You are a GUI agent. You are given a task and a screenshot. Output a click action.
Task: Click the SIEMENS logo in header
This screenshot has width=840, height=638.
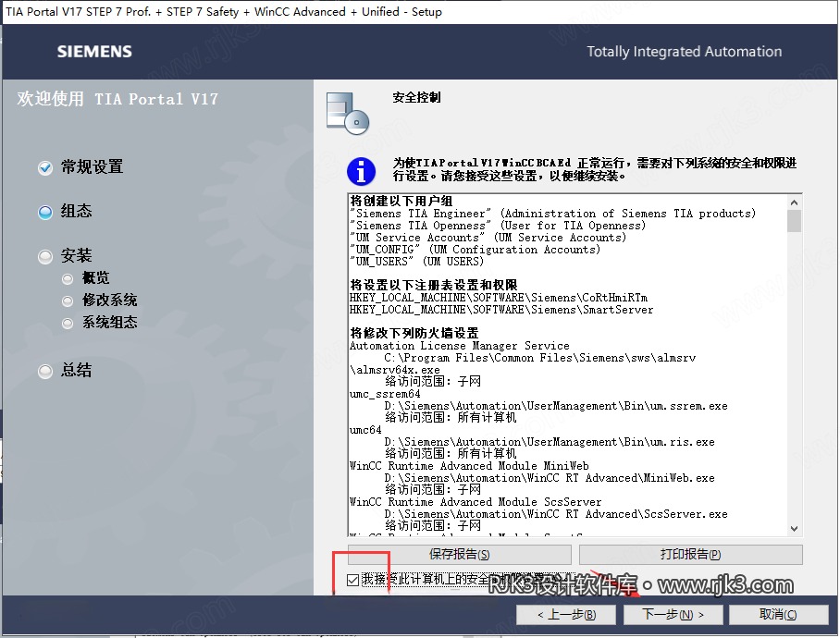94,52
